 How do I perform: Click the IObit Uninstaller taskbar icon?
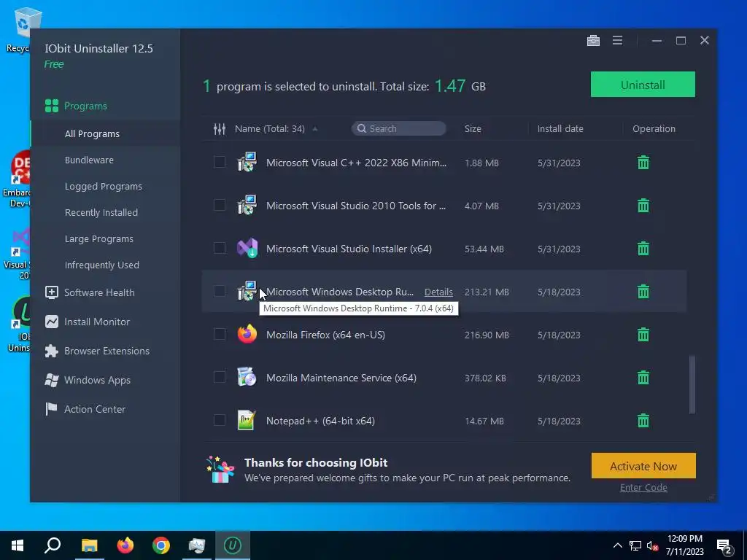point(233,545)
